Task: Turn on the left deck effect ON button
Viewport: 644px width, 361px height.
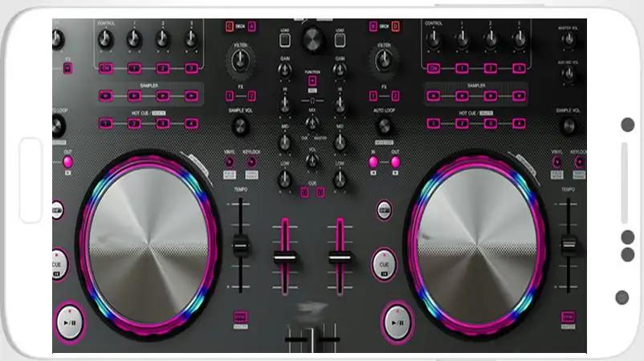Action: pyautogui.click(x=105, y=68)
